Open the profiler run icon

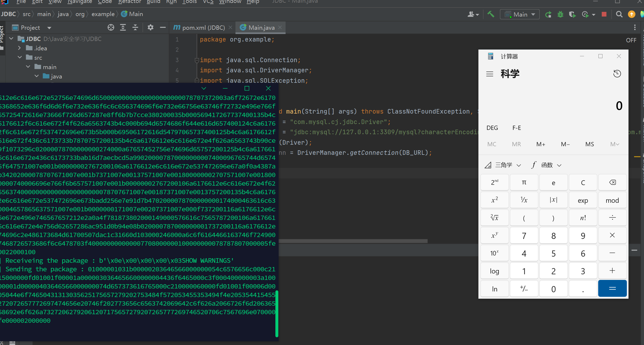pyautogui.click(x=586, y=14)
